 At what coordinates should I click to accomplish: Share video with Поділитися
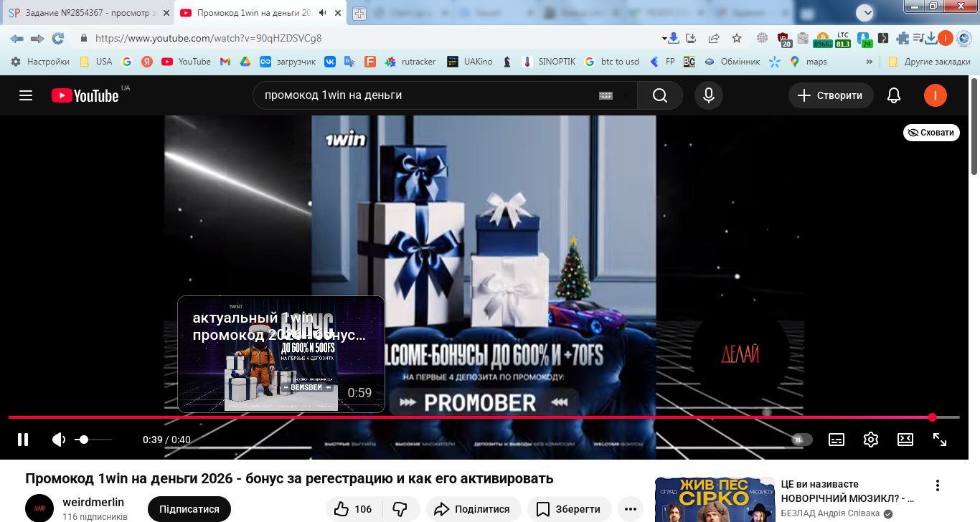click(x=473, y=509)
